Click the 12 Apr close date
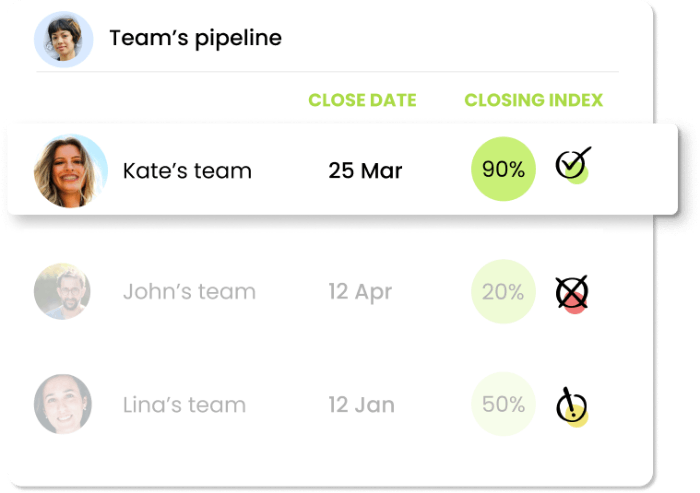The image size is (700, 493). point(360,292)
